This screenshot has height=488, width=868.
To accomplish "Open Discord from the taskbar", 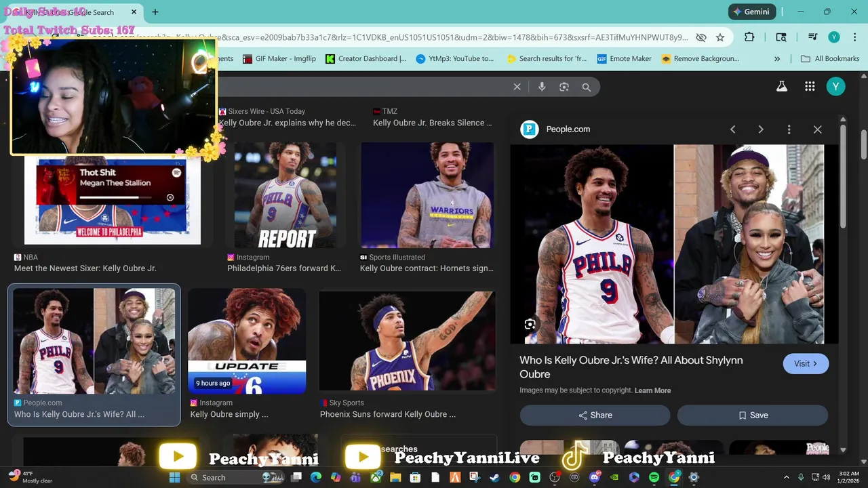I will coord(595,477).
